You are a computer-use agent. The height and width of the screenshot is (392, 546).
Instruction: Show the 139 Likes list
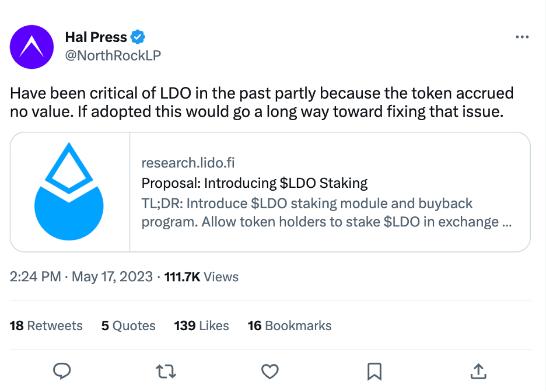pyautogui.click(x=201, y=325)
